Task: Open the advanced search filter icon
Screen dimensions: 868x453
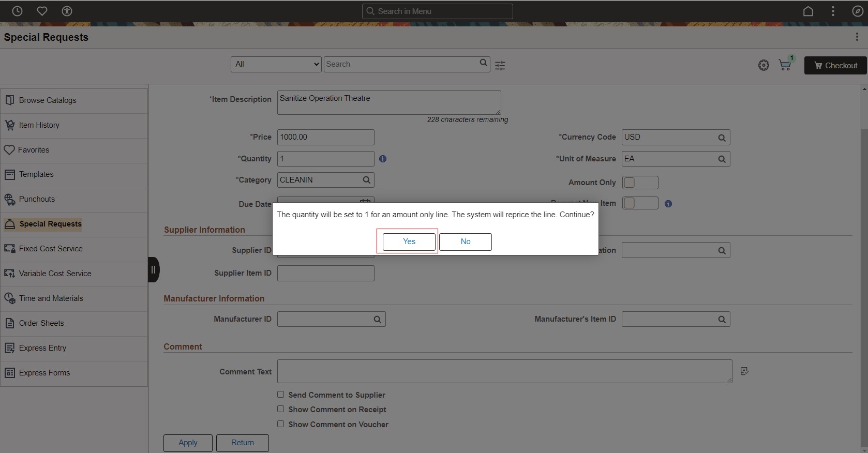Action: click(x=500, y=65)
